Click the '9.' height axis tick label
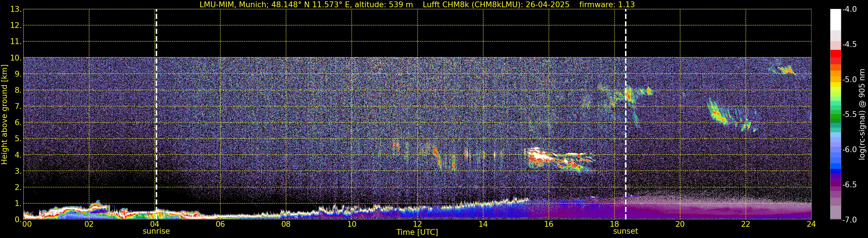Viewport: 868px width, 238px height. click(x=18, y=74)
